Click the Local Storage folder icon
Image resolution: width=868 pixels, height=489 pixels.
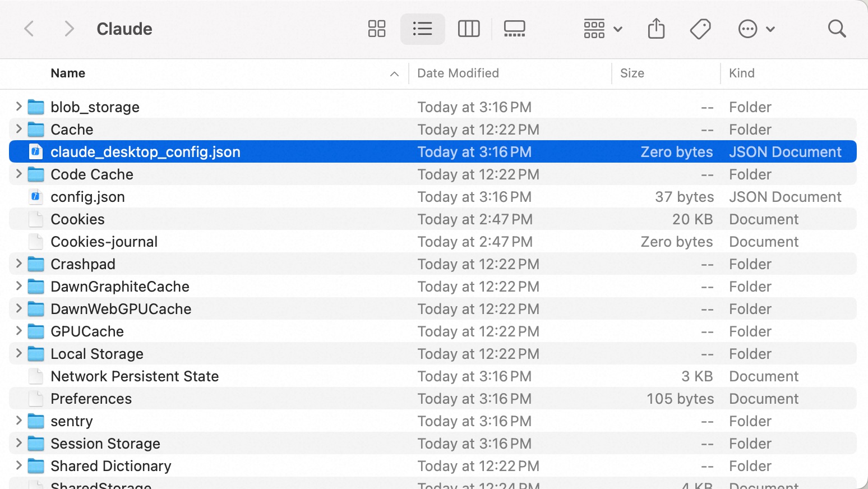pyautogui.click(x=36, y=353)
